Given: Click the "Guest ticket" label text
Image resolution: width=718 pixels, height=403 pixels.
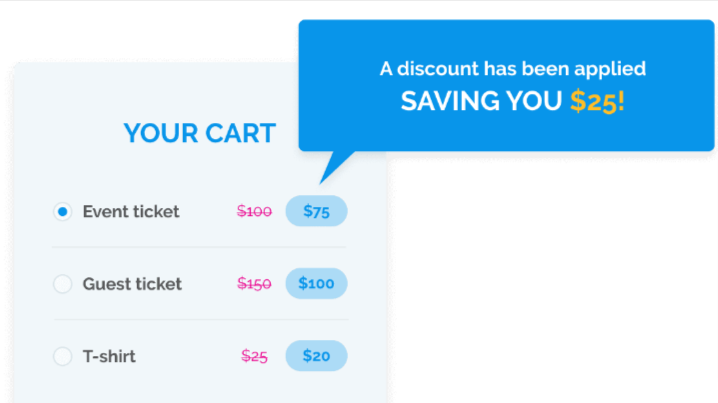Looking at the screenshot, I should [x=132, y=284].
